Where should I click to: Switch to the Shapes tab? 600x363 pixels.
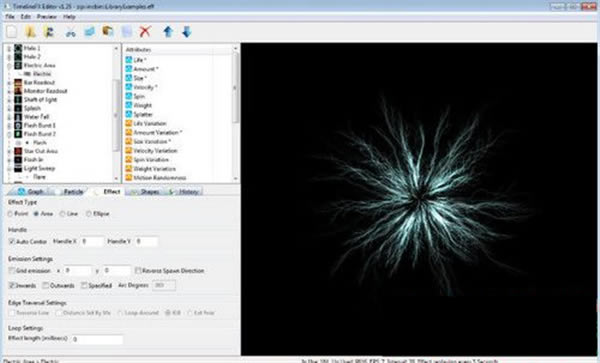145,192
